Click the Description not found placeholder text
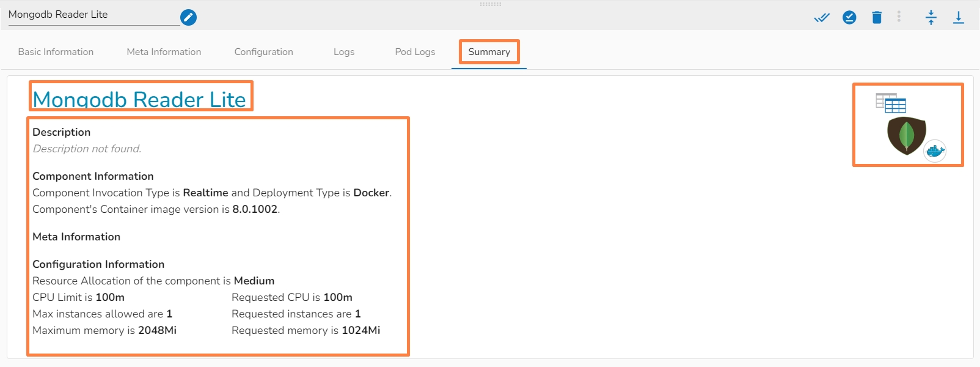This screenshot has width=980, height=367. point(87,149)
